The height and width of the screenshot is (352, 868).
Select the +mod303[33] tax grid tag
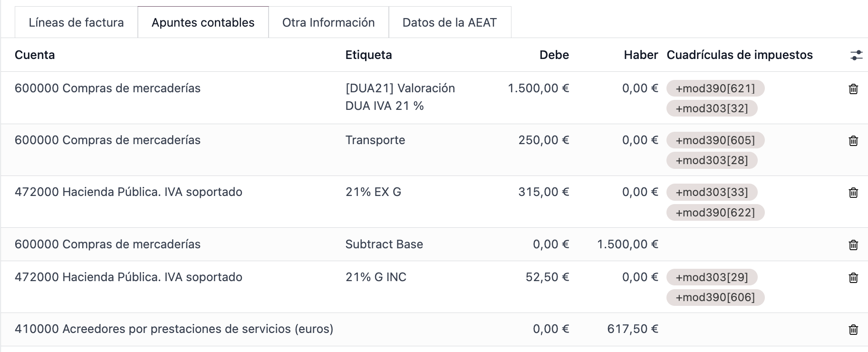coord(712,192)
